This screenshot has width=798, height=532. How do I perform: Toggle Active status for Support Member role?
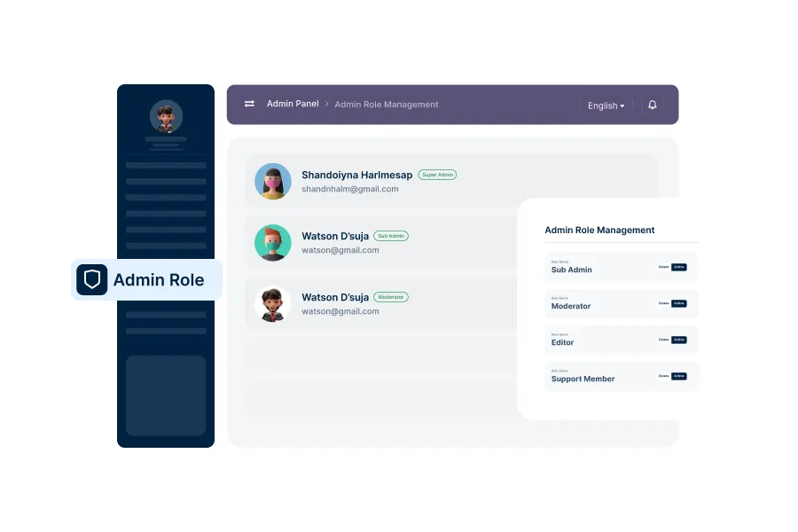coord(679,376)
